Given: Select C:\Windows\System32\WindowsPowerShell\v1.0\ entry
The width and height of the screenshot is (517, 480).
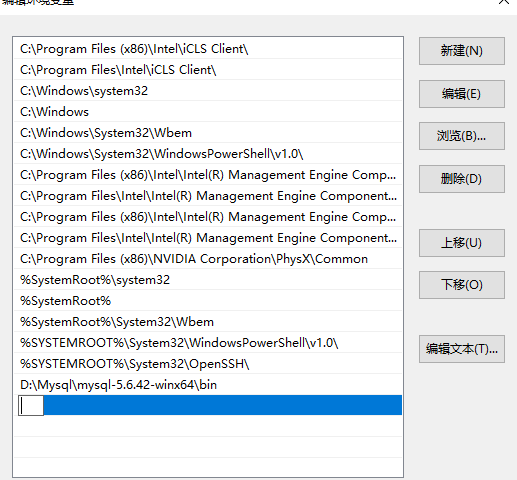Looking at the screenshot, I should coord(208,154).
